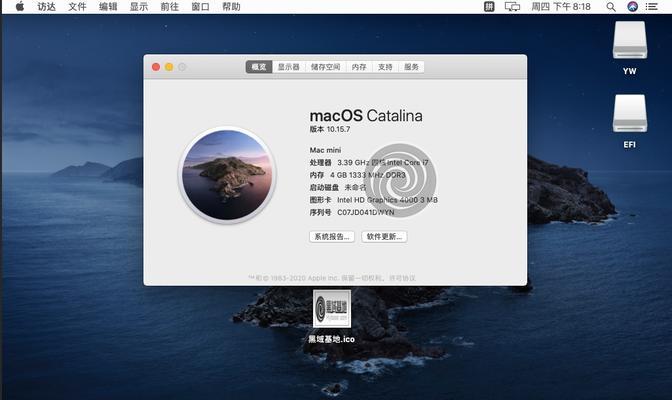Screen dimensions: 672x400
Task: Click the 图形卡 Intel HD Graphics 4000 row
Action: (374, 200)
